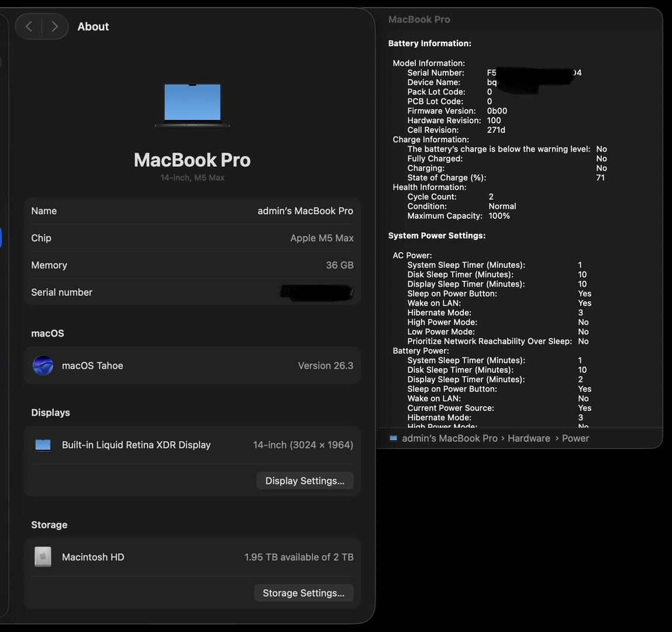Click the macOS Tahoe logo icon

pos(43,366)
